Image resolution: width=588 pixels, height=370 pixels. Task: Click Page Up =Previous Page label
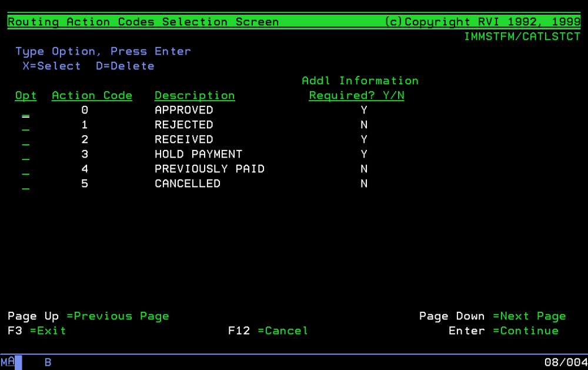(x=87, y=316)
